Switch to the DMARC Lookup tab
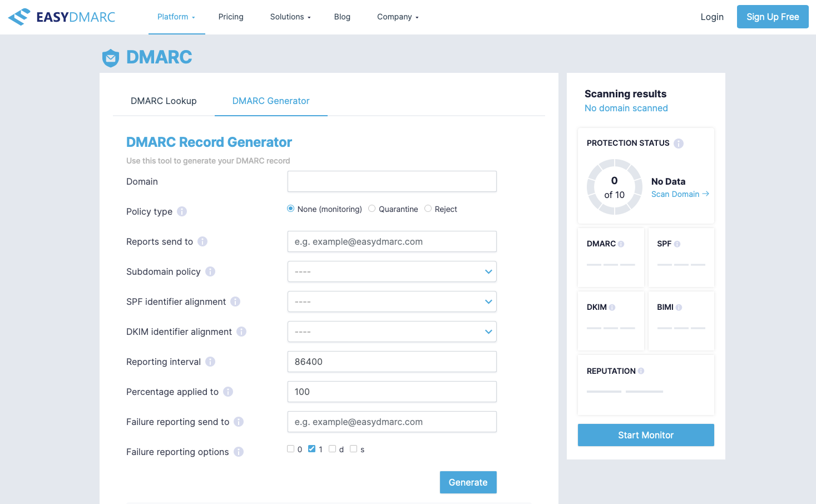The image size is (816, 504). coord(164,101)
